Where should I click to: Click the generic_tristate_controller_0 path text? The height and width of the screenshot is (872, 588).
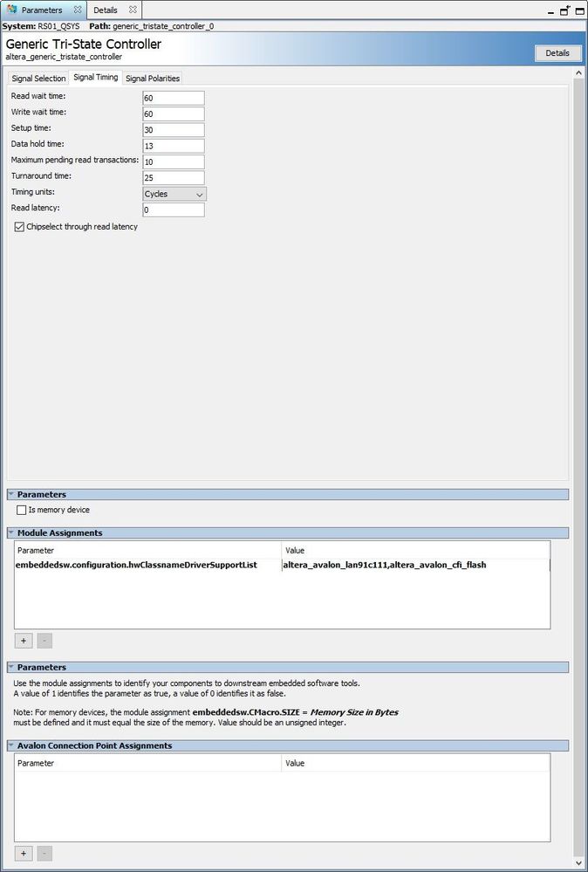point(163,26)
